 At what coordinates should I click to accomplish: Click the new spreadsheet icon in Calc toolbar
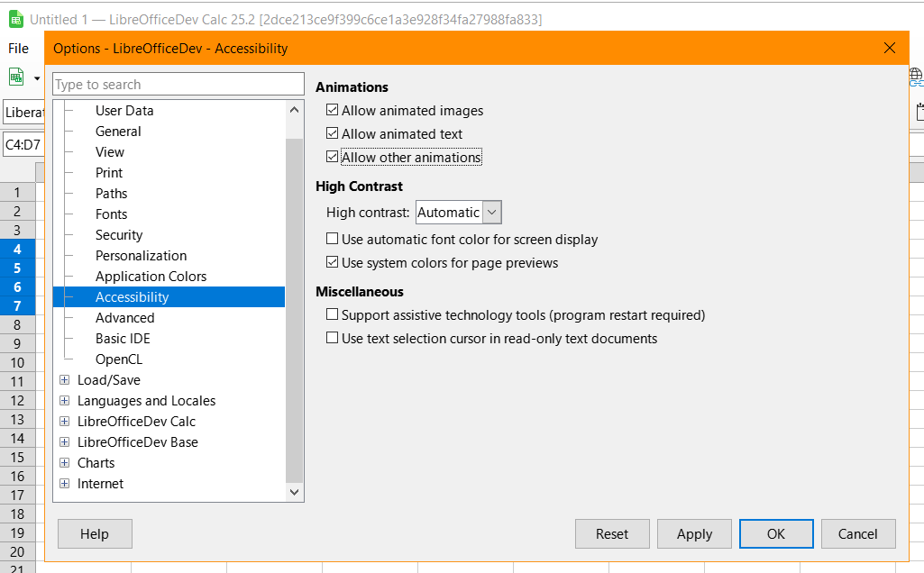(x=16, y=77)
